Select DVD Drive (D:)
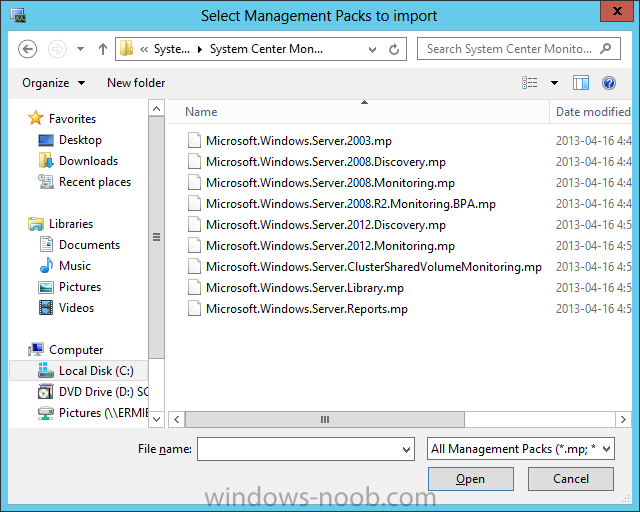Image resolution: width=640 pixels, height=512 pixels. tap(103, 392)
